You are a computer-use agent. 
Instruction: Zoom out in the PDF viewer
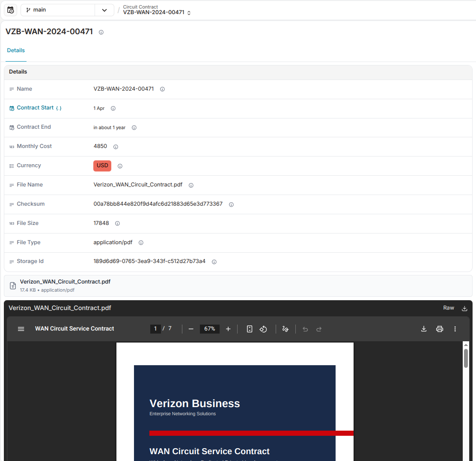click(x=191, y=329)
